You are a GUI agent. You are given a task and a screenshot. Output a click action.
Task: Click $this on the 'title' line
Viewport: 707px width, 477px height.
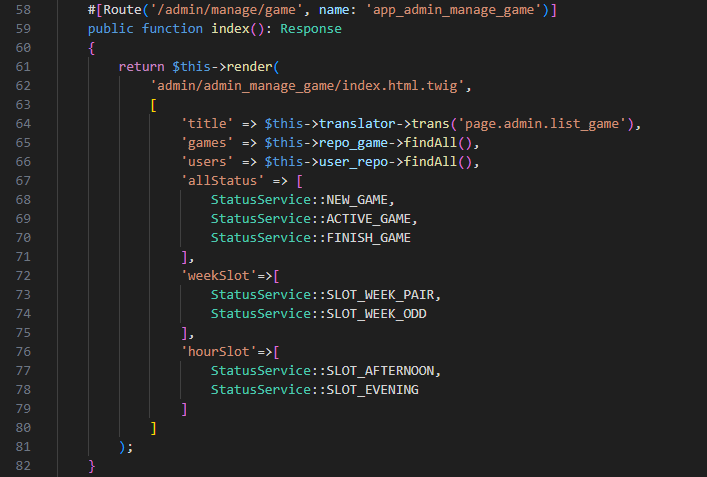click(x=284, y=124)
